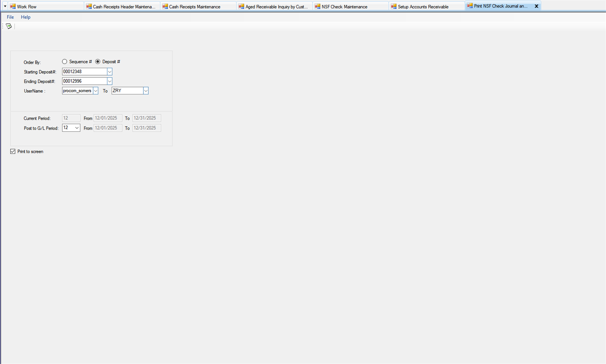Open the Post to G/L Period dropdown
The width and height of the screenshot is (606, 364).
(77, 128)
